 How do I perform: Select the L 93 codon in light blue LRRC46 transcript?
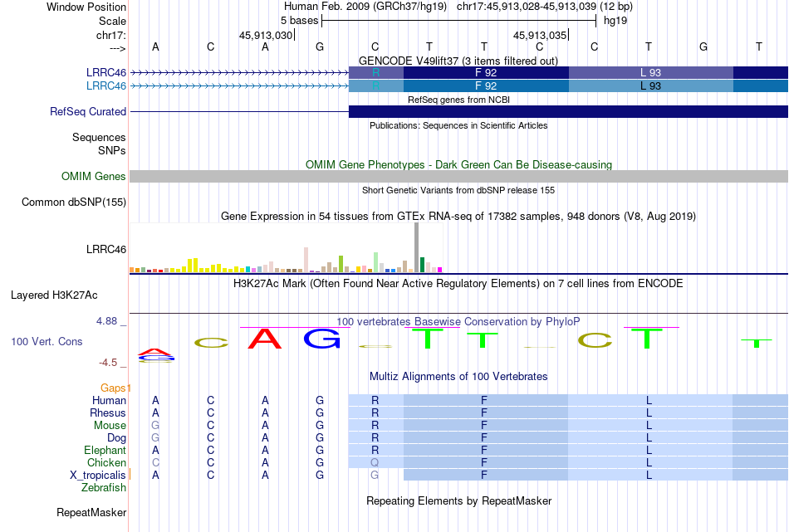[x=650, y=85]
